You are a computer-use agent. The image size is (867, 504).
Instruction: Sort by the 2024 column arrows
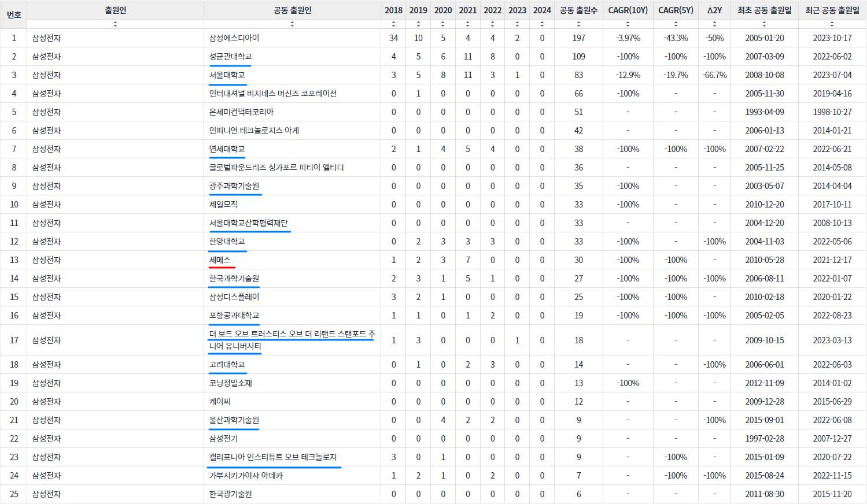click(x=542, y=24)
